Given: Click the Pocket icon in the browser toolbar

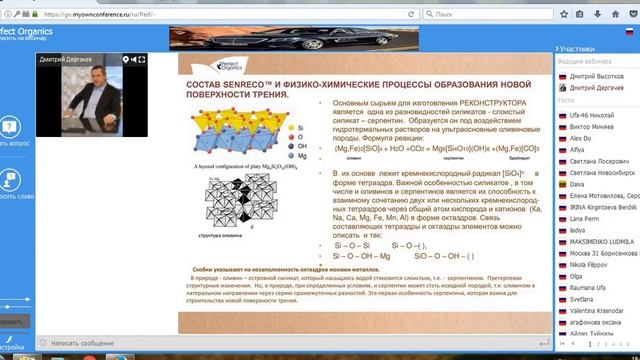Looking at the screenshot, I should 633,14.
